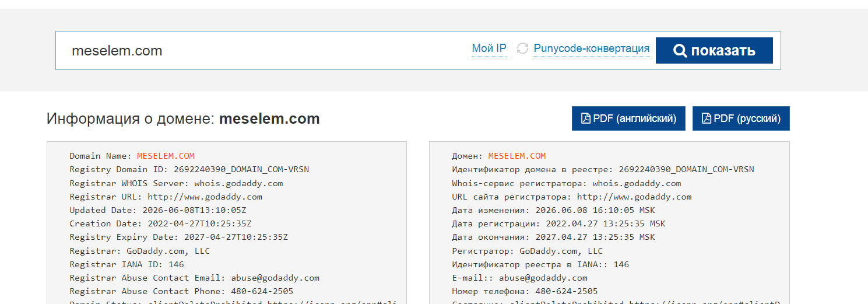Image resolution: width=868 pixels, height=304 pixels.
Task: Click the Punycode conversion arrows icon
Action: click(x=523, y=48)
